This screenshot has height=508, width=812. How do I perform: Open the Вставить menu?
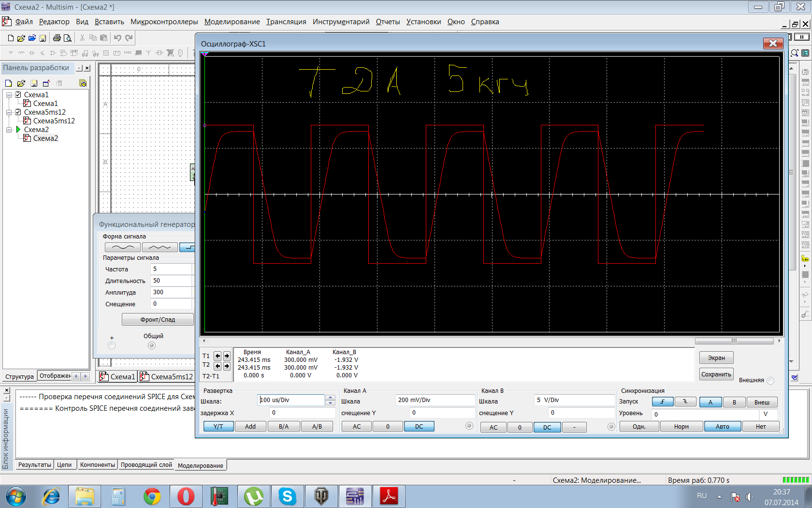(x=109, y=22)
